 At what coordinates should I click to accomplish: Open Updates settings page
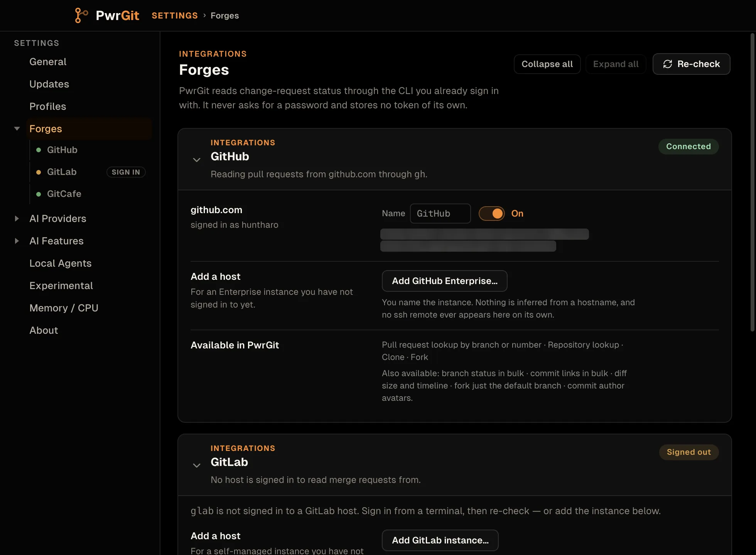(49, 84)
